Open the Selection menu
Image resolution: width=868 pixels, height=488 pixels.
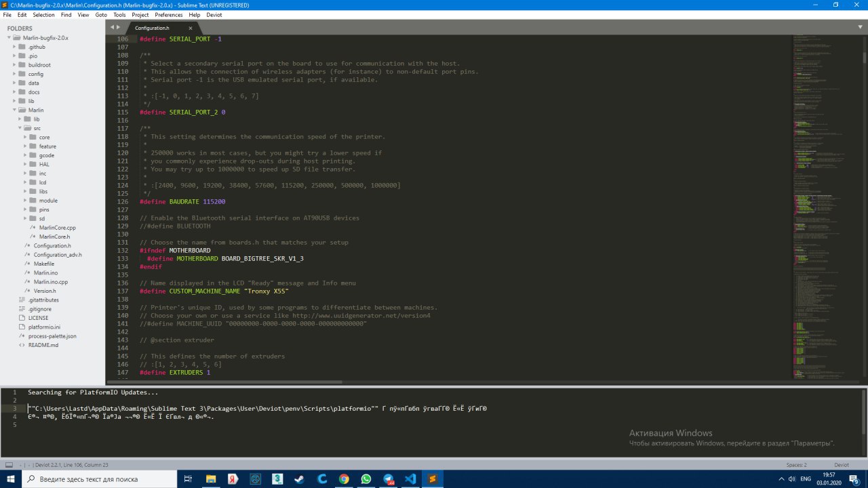click(x=43, y=14)
